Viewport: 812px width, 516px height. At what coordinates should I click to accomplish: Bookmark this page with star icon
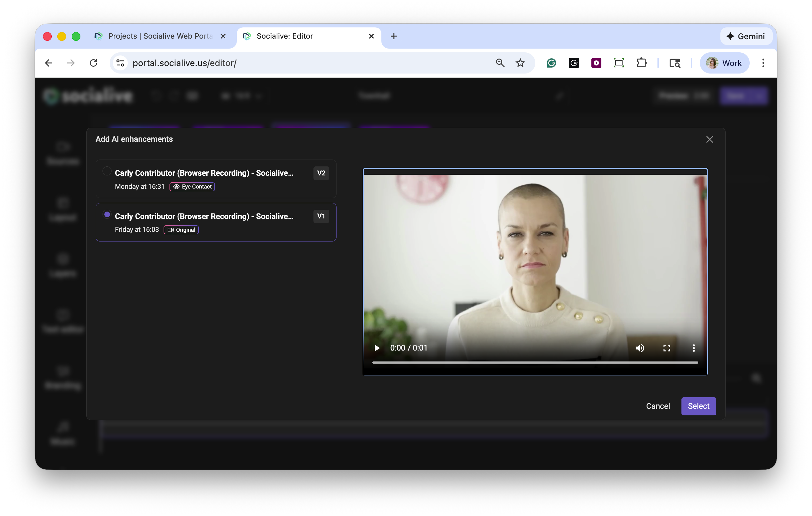point(520,63)
